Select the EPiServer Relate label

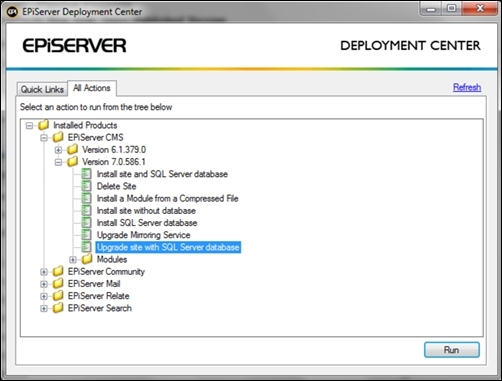point(98,296)
